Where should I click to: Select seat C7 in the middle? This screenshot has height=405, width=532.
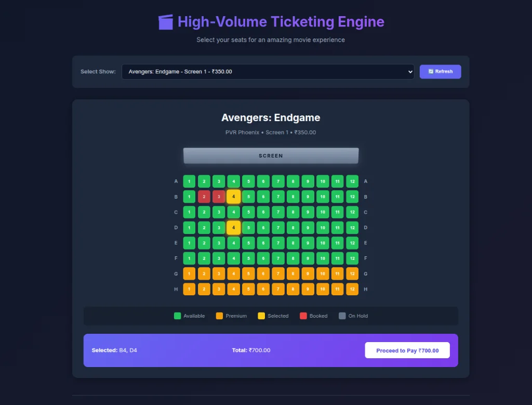coord(278,212)
